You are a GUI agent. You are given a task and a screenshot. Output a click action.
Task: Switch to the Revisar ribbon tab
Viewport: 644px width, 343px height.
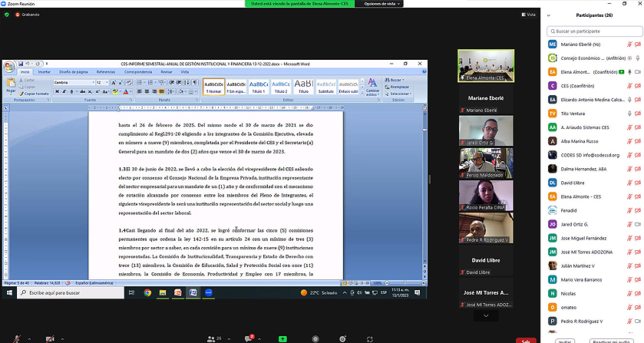(x=167, y=72)
